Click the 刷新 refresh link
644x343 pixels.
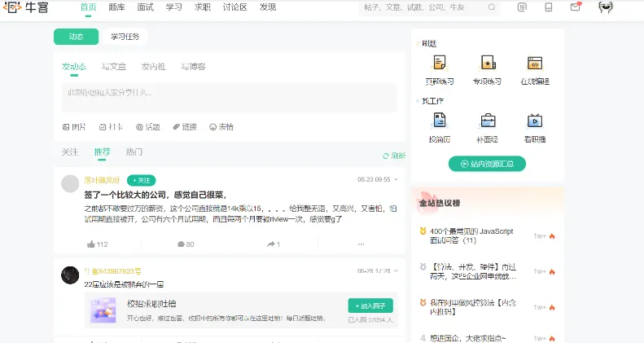tap(394, 156)
